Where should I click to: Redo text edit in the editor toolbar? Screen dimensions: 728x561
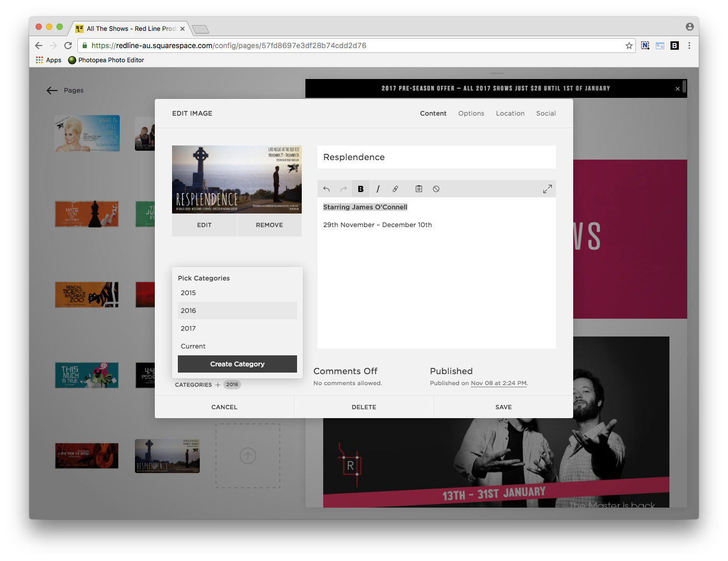pyautogui.click(x=344, y=189)
